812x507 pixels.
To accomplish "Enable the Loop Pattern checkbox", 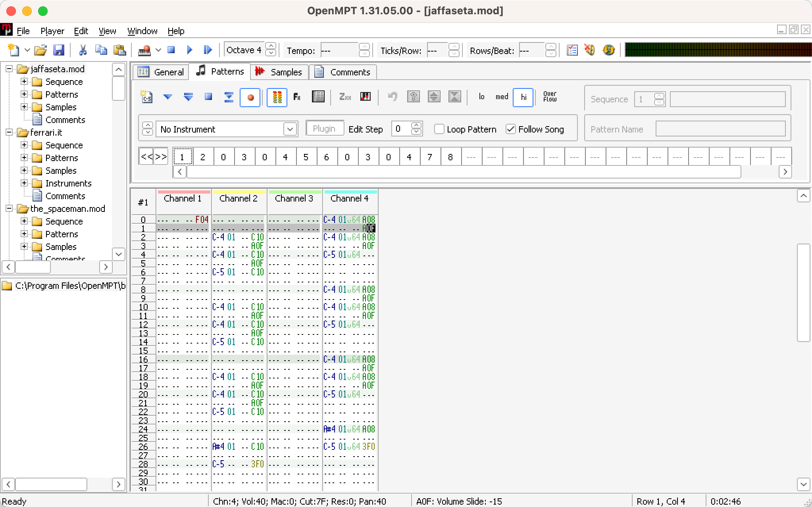I will click(439, 129).
